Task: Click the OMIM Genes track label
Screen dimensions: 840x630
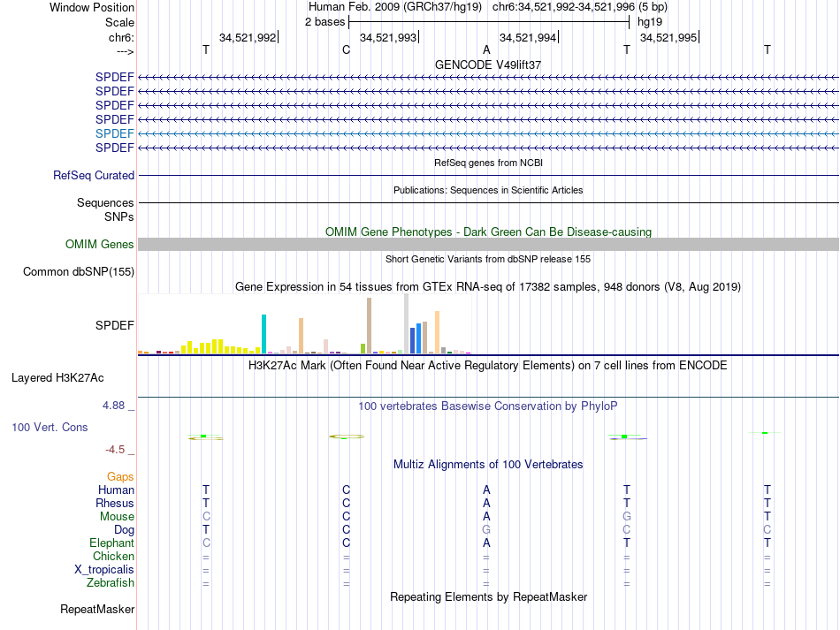Action: 100,244
